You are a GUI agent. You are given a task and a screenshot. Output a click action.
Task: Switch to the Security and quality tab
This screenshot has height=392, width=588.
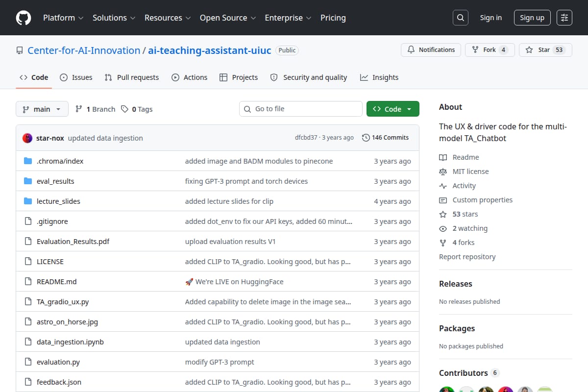tap(309, 77)
